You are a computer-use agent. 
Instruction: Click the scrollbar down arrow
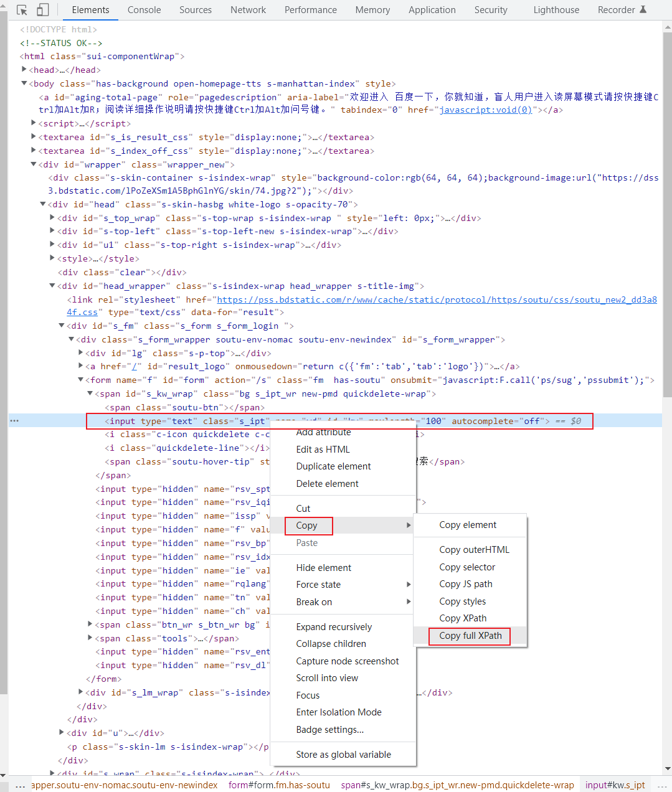667,768
